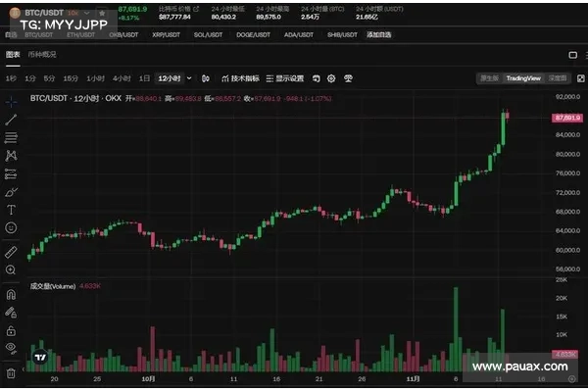Switch interval to 15分
The height and width of the screenshot is (392, 588).
coord(71,78)
